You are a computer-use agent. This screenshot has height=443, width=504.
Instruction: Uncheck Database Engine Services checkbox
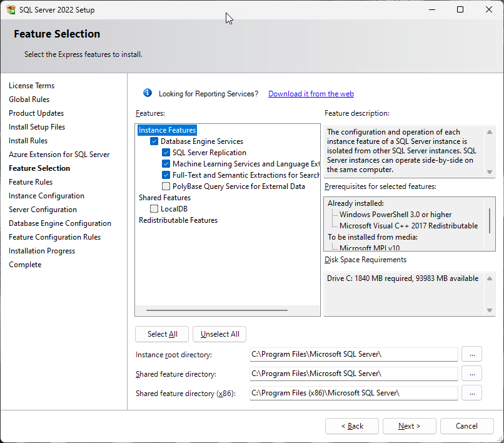(x=154, y=141)
